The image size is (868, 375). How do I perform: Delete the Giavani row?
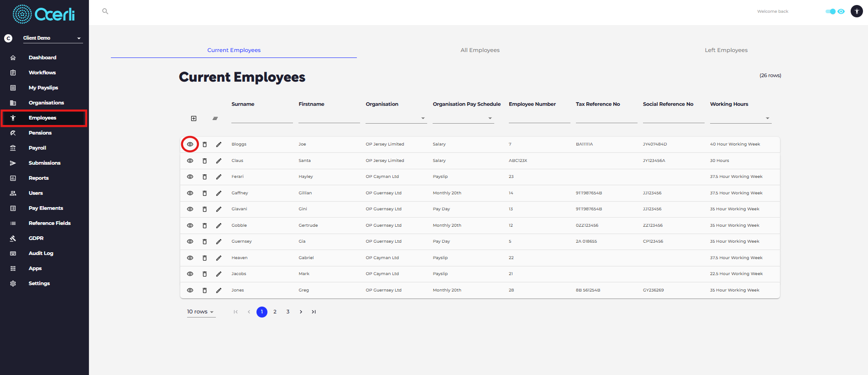click(204, 209)
